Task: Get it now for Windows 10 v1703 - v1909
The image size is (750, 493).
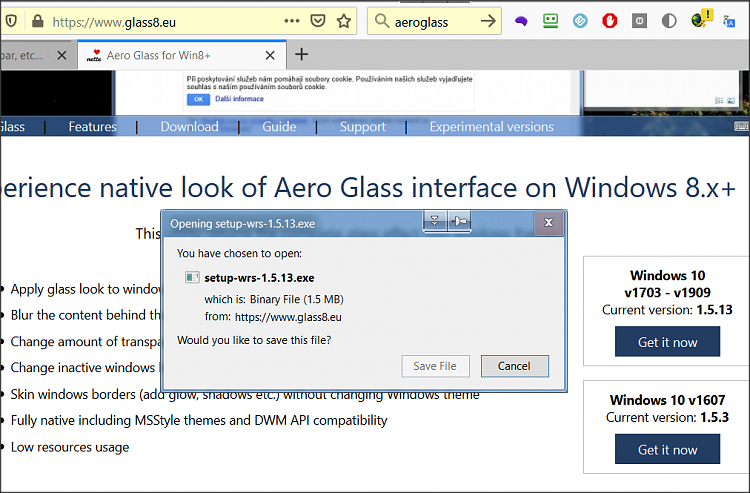Action: (x=667, y=342)
